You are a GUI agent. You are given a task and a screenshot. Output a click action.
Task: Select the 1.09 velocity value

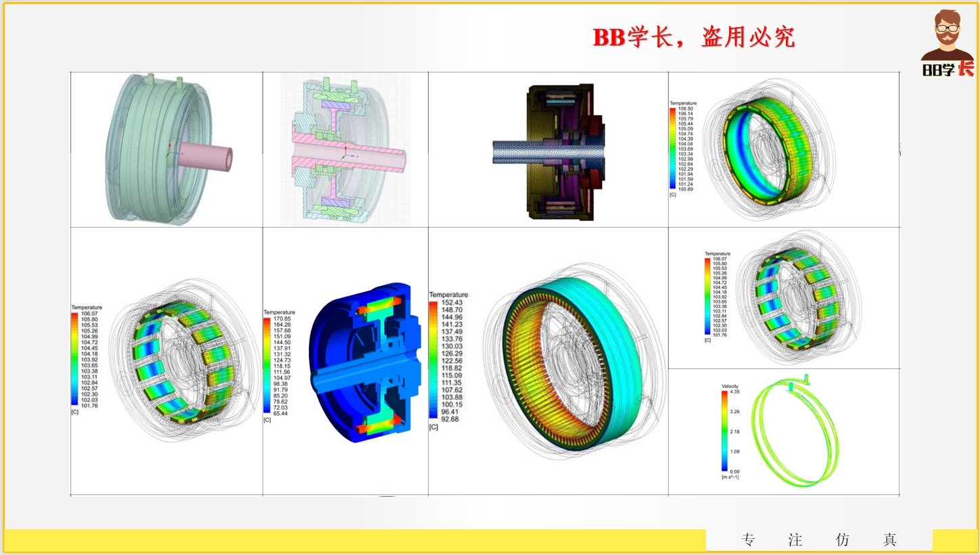coord(736,452)
